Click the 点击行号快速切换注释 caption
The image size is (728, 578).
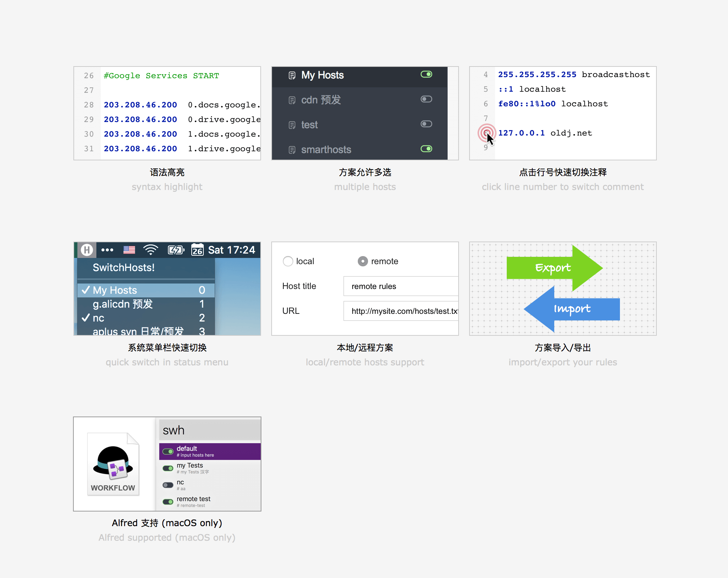(563, 172)
